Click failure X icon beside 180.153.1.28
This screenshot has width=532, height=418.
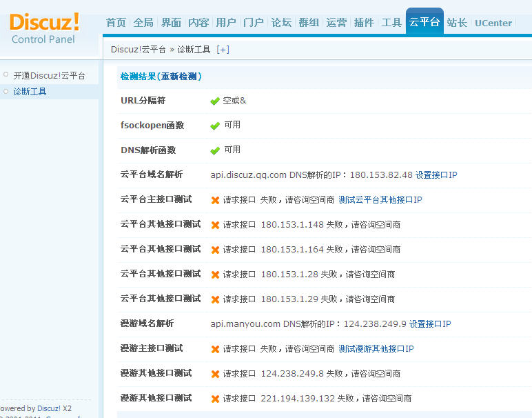(x=215, y=275)
